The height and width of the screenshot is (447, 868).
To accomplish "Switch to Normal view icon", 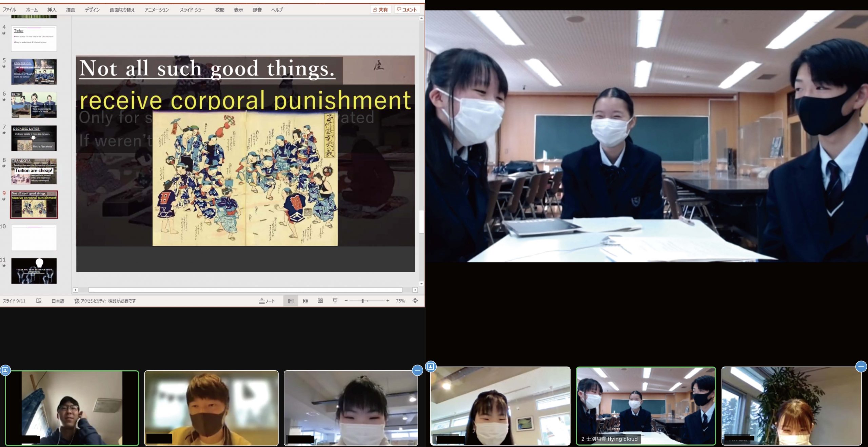I will coord(291,301).
